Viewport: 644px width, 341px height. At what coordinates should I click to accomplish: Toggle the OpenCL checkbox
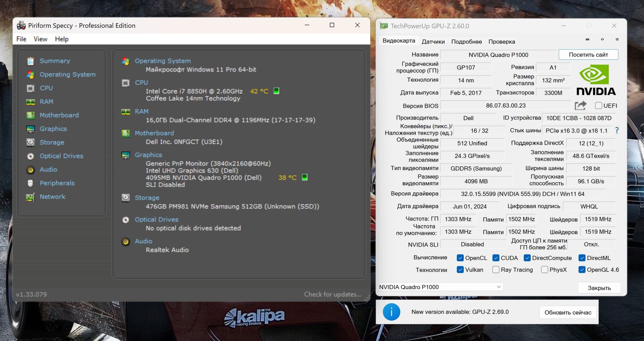click(x=460, y=258)
